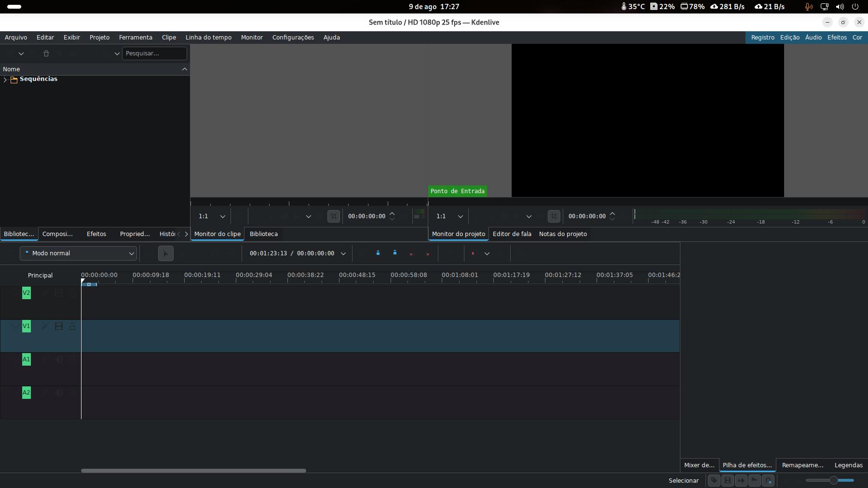
Task: Switch to the Legendas tab
Action: click(848, 465)
